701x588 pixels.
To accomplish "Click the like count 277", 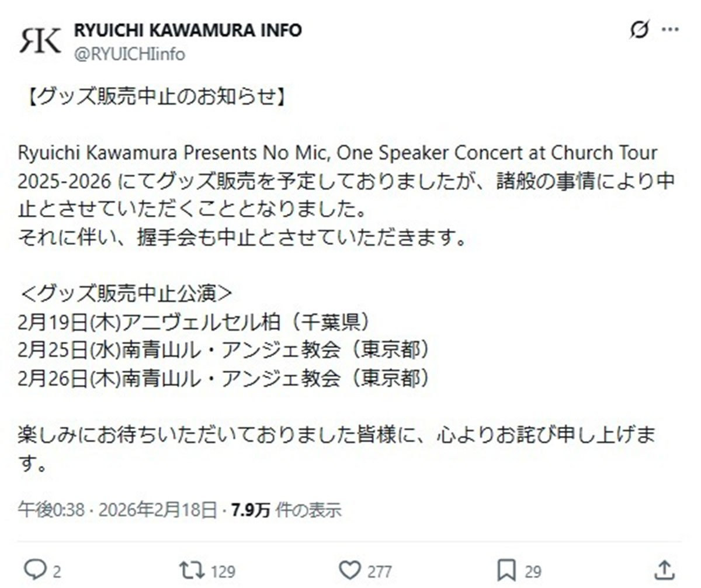I will [380, 571].
